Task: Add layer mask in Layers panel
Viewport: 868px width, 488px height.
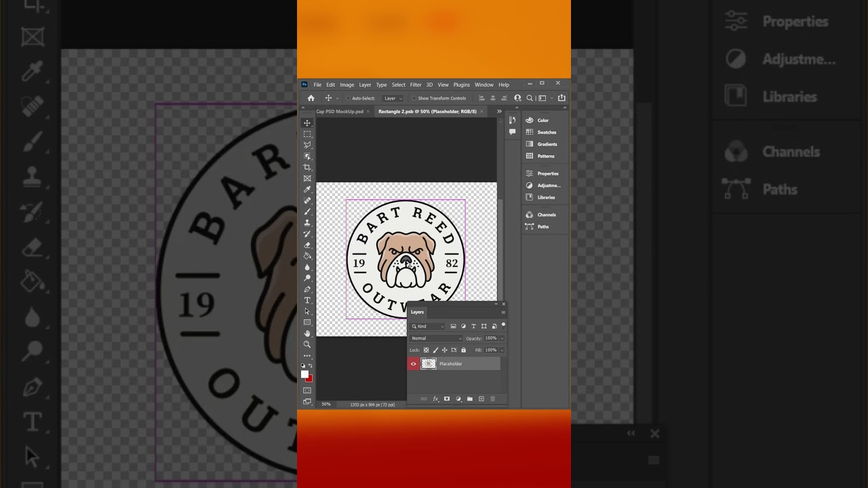Action: click(x=447, y=399)
